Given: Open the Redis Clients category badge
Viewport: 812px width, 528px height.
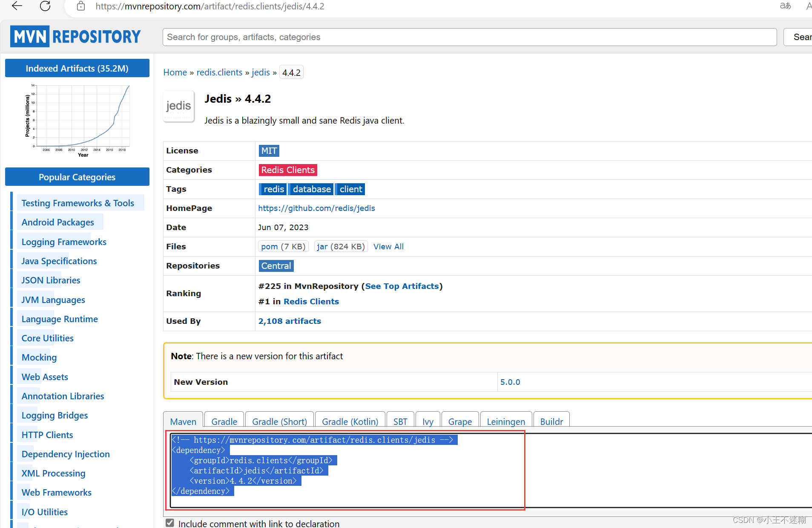Looking at the screenshot, I should pos(288,170).
